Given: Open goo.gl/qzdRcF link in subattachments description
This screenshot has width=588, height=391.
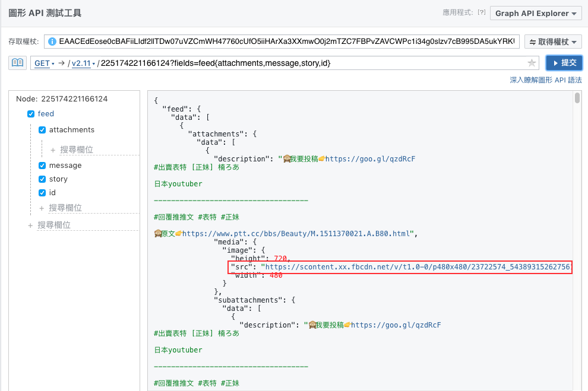Looking at the screenshot, I should pyautogui.click(x=396, y=325).
